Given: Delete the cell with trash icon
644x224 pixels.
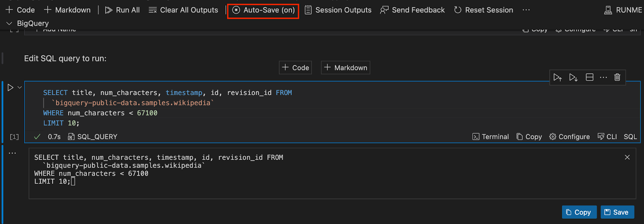Looking at the screenshot, I should [x=617, y=77].
